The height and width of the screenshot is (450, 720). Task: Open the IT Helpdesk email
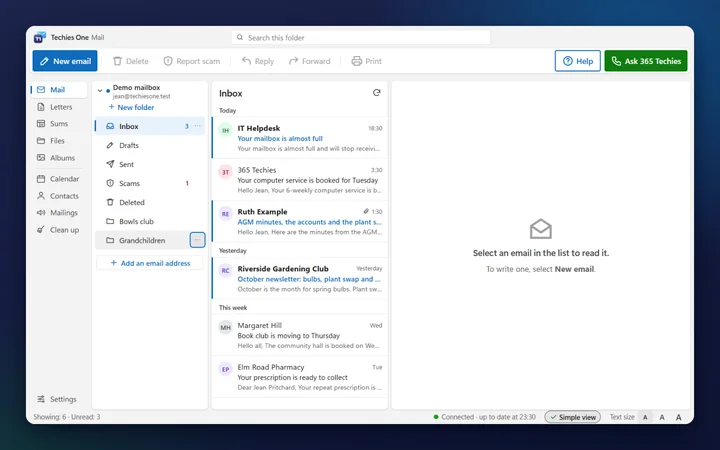coord(300,138)
